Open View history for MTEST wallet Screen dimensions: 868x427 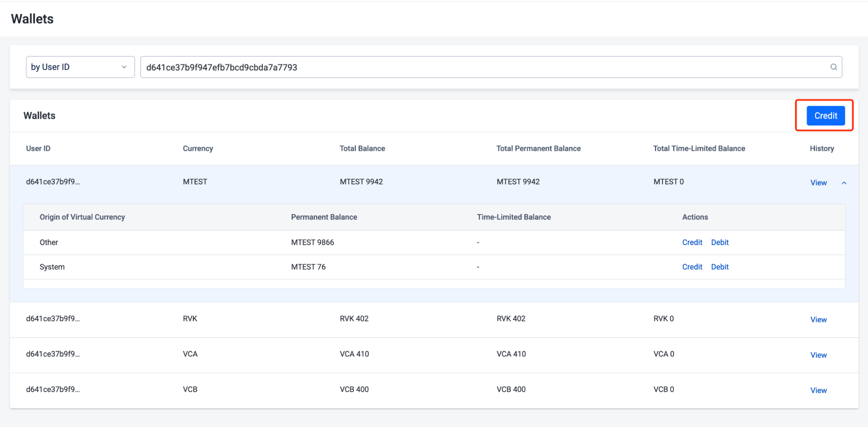click(818, 183)
